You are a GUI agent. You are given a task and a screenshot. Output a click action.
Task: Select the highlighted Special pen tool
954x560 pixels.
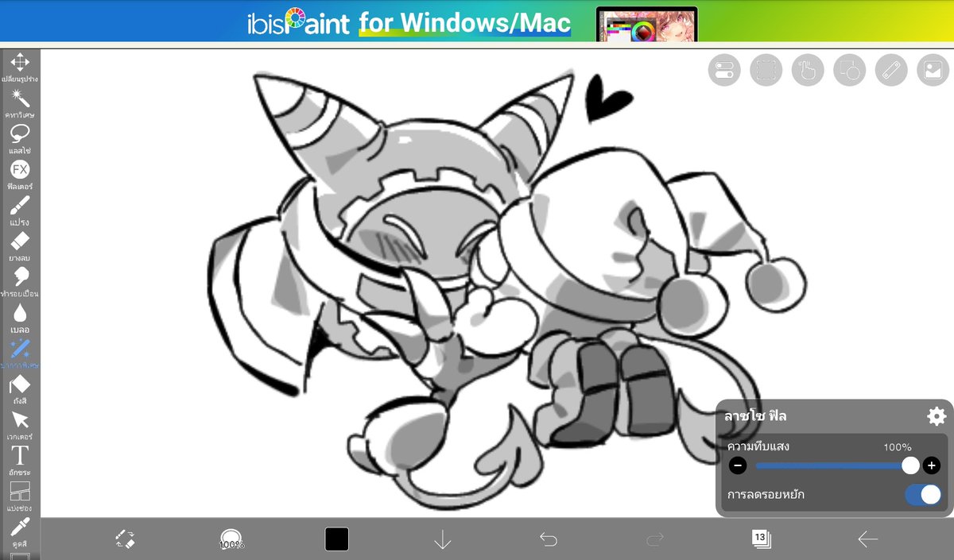20,353
